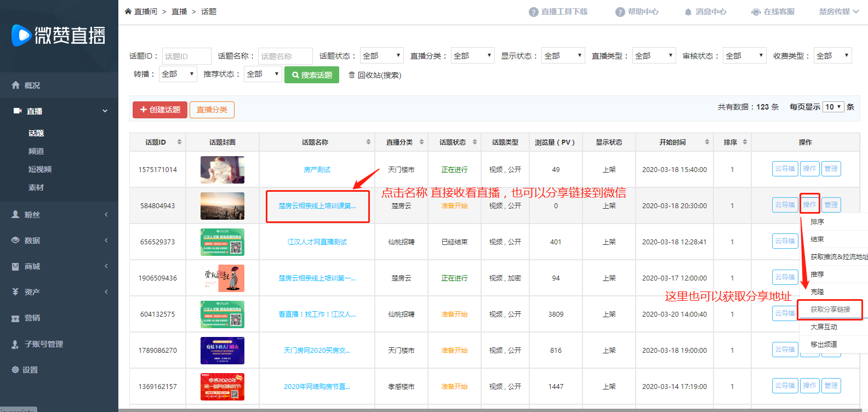Viewport: 868px width, 412px height.
Task: Open 直播分类 filter dropdown
Action: coord(473,55)
